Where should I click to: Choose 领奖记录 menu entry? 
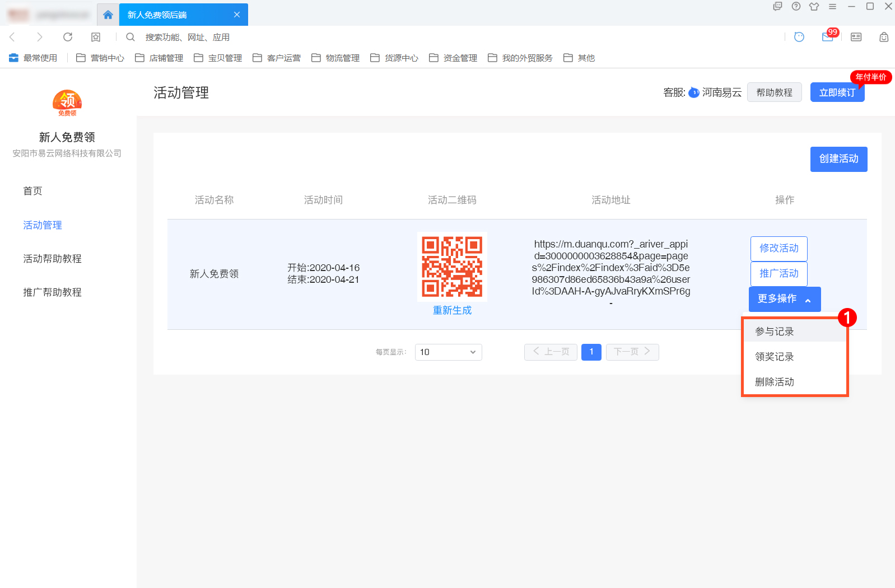775,357
